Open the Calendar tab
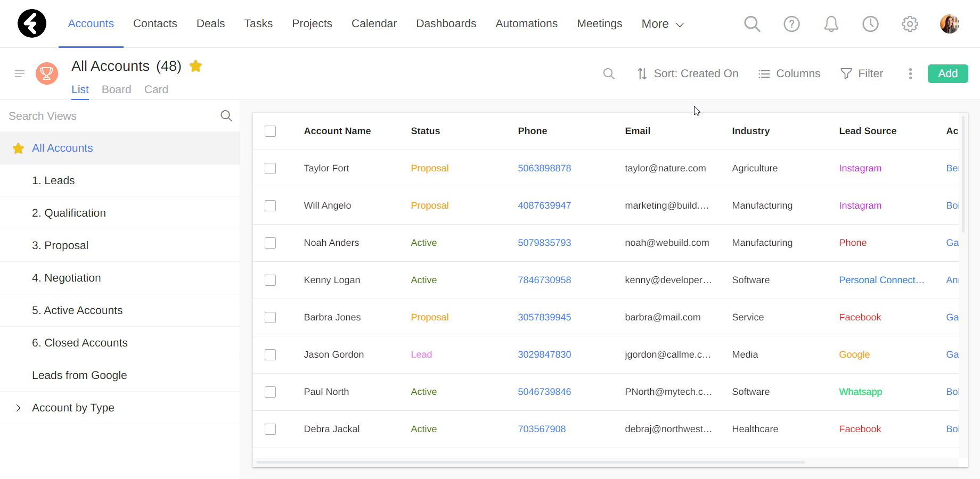 click(374, 23)
